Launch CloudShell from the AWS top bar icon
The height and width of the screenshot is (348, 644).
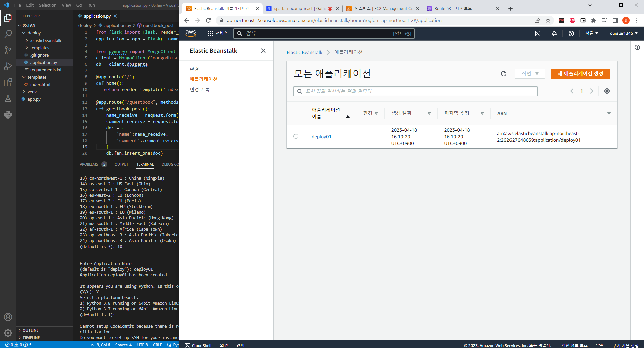538,33
